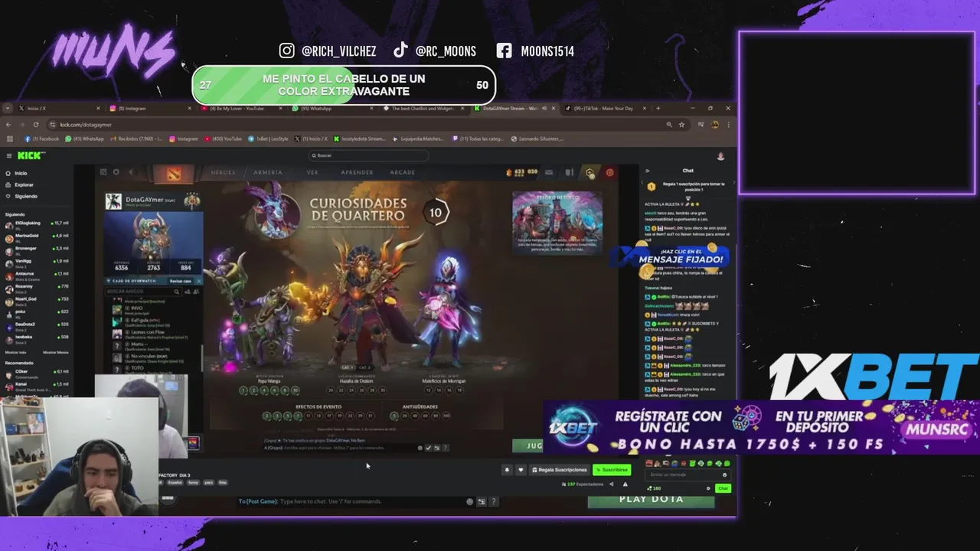Switch to the TikTok browser tab

605,109
